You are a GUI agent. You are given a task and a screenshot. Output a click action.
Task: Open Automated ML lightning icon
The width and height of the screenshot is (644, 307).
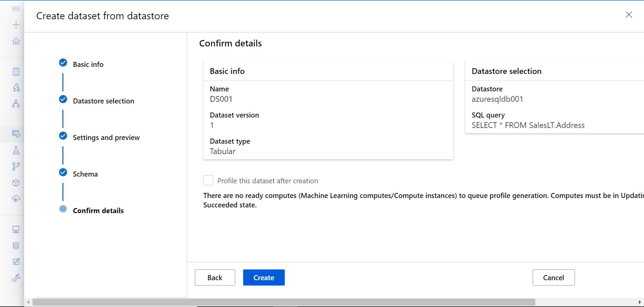pos(16,88)
